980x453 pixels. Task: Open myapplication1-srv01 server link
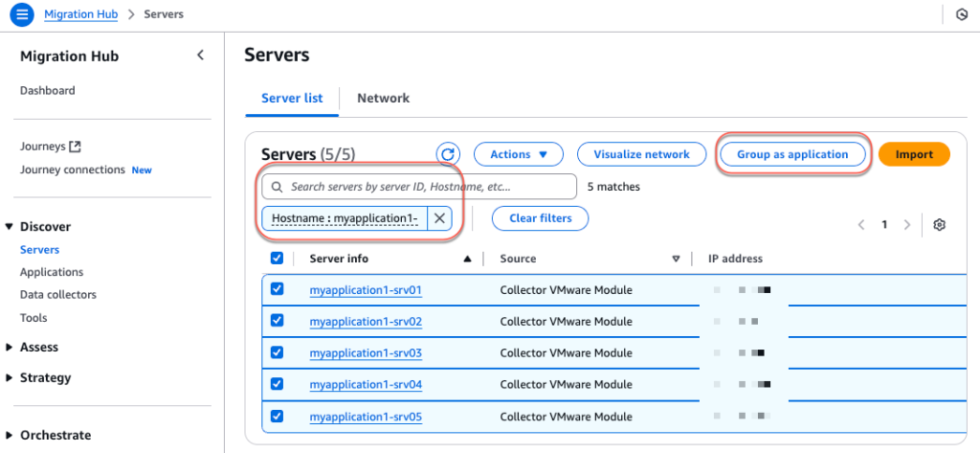coord(366,290)
